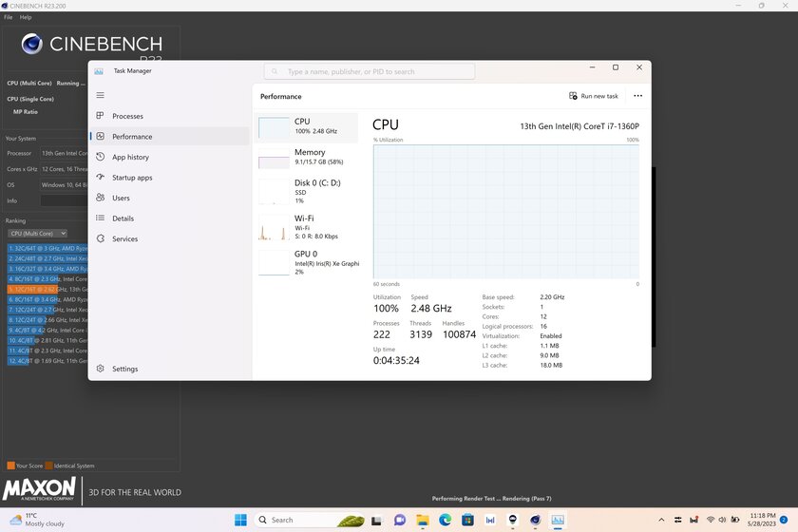This screenshot has height=532, width=798.
Task: Show hidden system tray icons
Action: click(x=661, y=520)
